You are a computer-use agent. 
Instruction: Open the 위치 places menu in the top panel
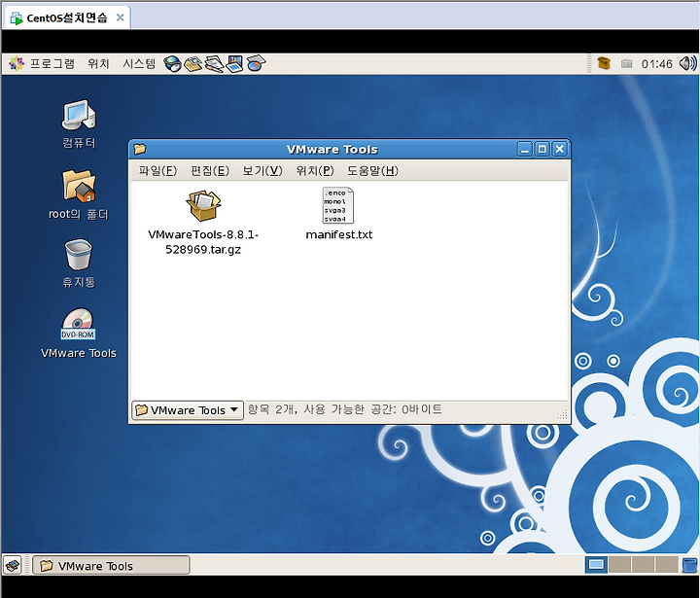pyautogui.click(x=98, y=64)
